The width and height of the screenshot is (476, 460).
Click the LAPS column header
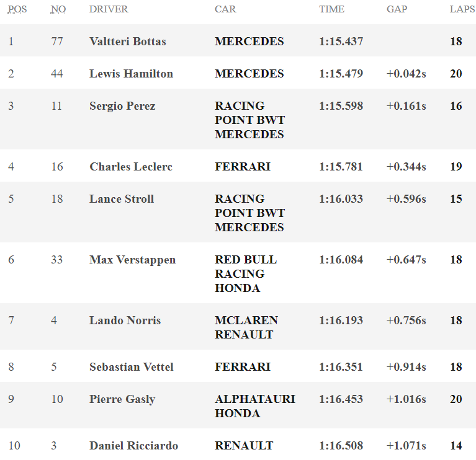pos(462,9)
